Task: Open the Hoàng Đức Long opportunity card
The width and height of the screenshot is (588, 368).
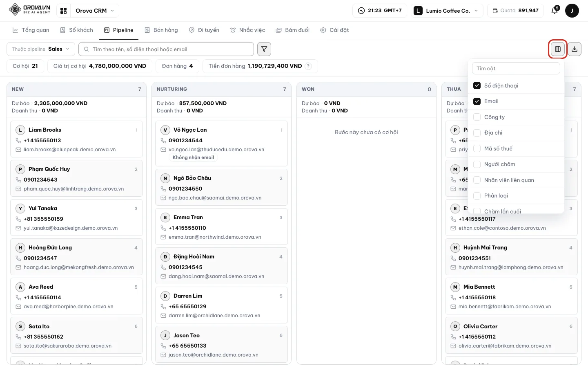Action: [77, 257]
